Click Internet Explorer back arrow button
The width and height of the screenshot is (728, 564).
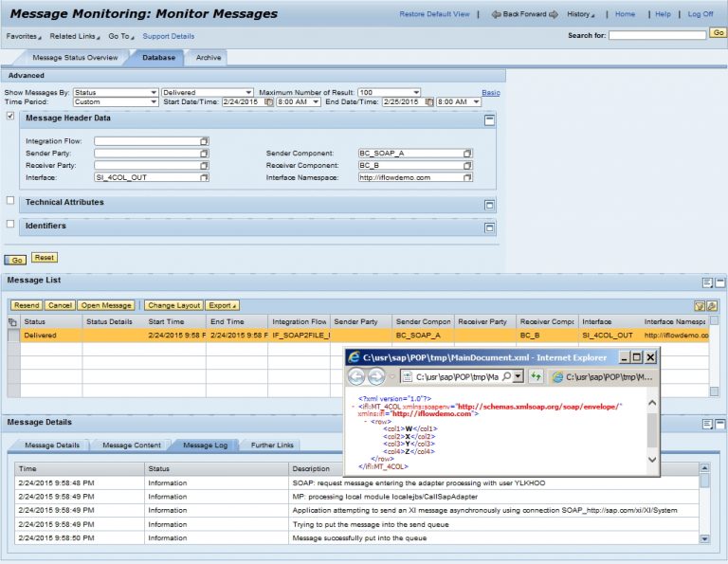coord(356,376)
